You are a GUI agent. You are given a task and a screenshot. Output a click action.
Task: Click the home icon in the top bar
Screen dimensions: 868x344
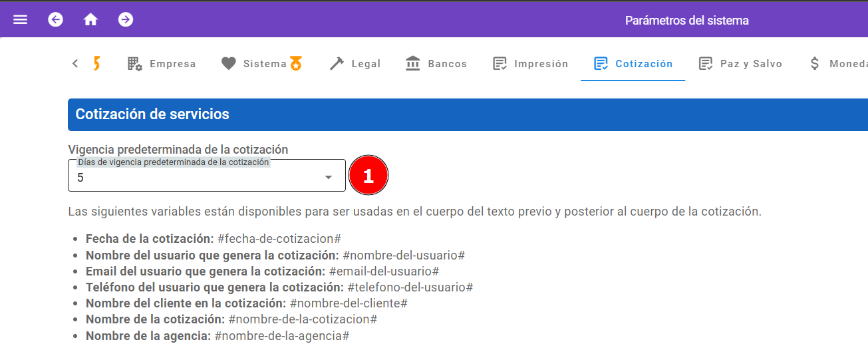click(x=90, y=20)
